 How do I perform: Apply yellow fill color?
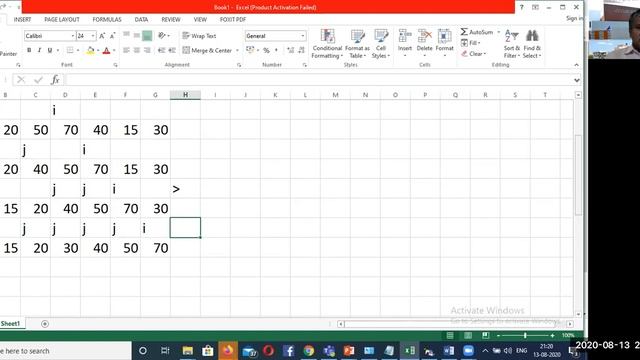point(90,51)
